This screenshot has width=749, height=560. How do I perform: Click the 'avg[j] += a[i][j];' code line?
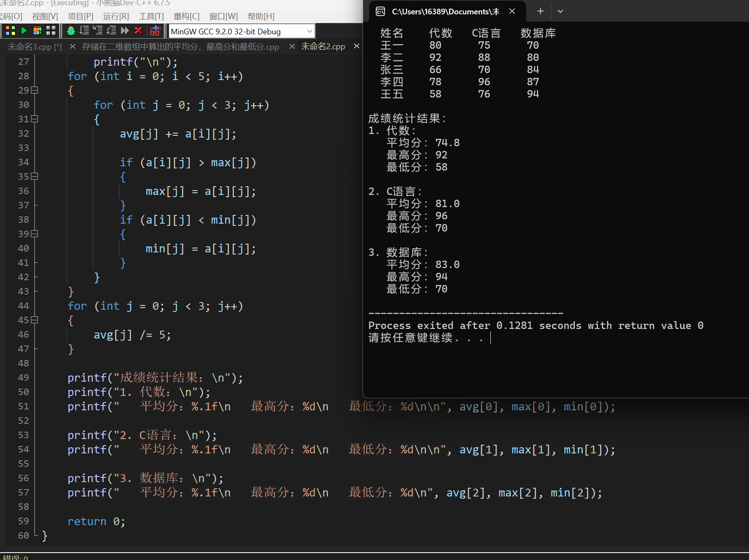click(x=178, y=134)
